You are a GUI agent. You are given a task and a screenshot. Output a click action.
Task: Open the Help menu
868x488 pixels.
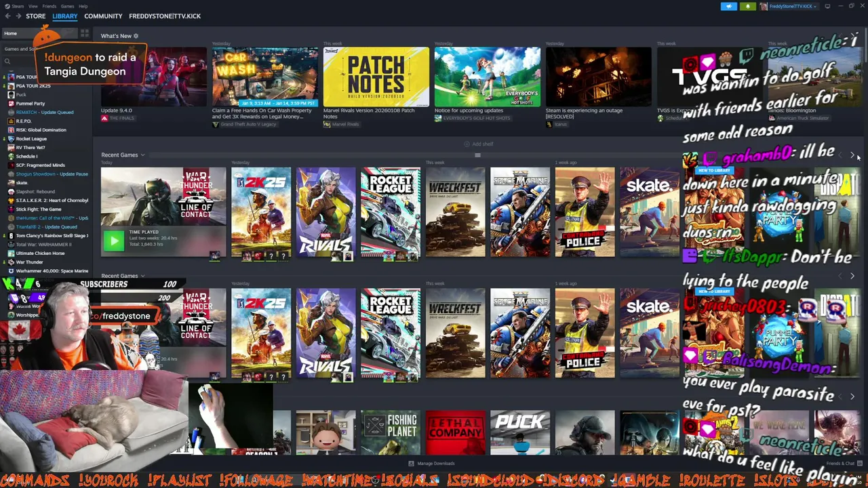(x=83, y=6)
